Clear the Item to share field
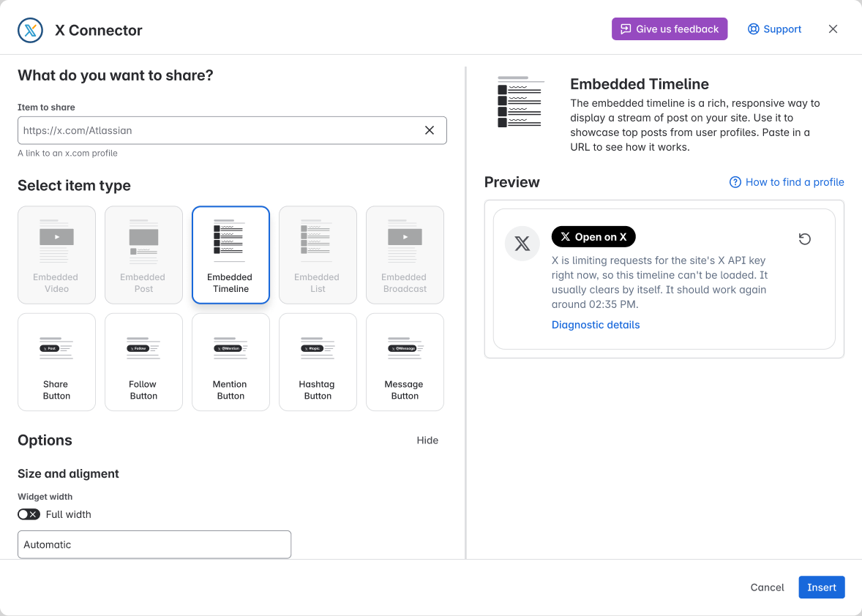The image size is (862, 616). (x=430, y=130)
